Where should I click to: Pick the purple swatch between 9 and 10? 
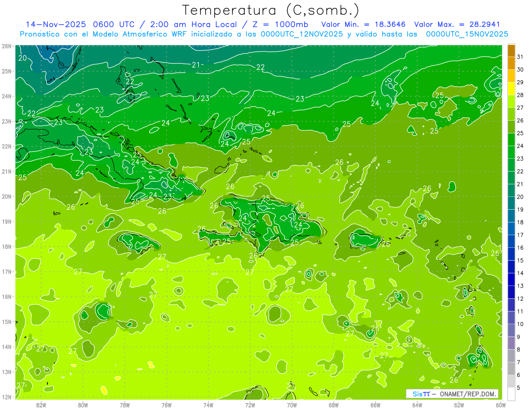(511, 330)
